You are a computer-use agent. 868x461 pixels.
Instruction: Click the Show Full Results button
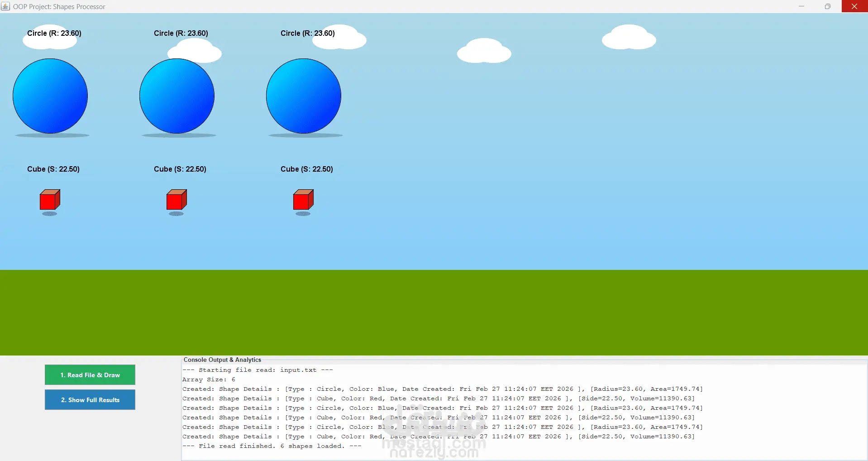point(90,399)
